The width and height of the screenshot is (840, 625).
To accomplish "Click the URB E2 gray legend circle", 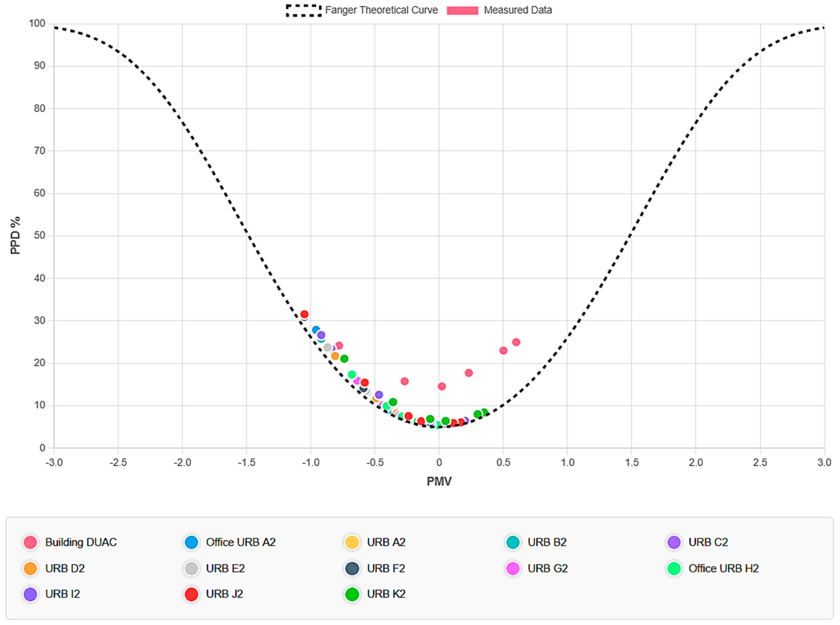I will [x=191, y=568].
